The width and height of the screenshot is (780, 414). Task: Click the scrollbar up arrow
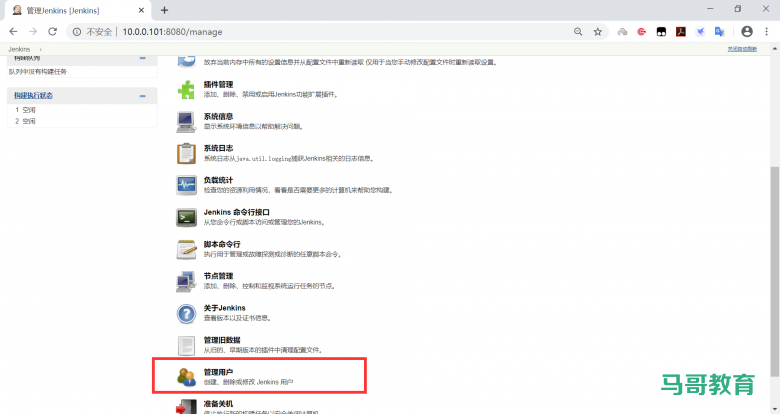[x=775, y=49]
